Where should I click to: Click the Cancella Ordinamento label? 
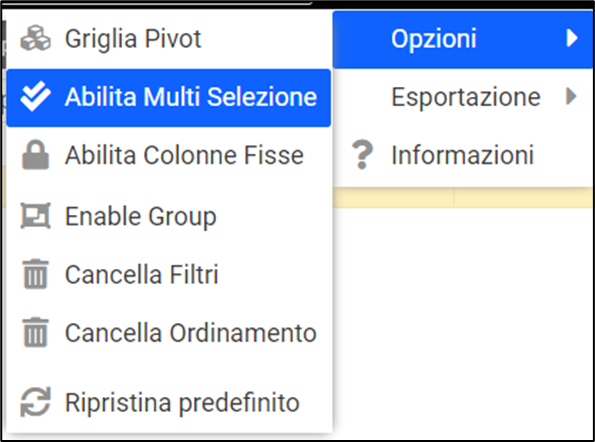click(x=190, y=333)
